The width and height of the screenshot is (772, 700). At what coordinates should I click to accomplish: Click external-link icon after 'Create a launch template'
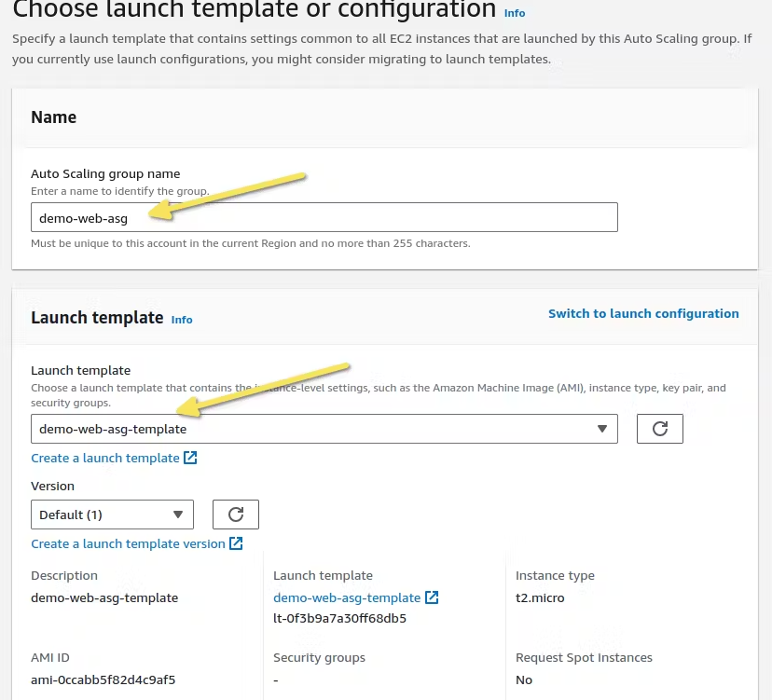[190, 458]
